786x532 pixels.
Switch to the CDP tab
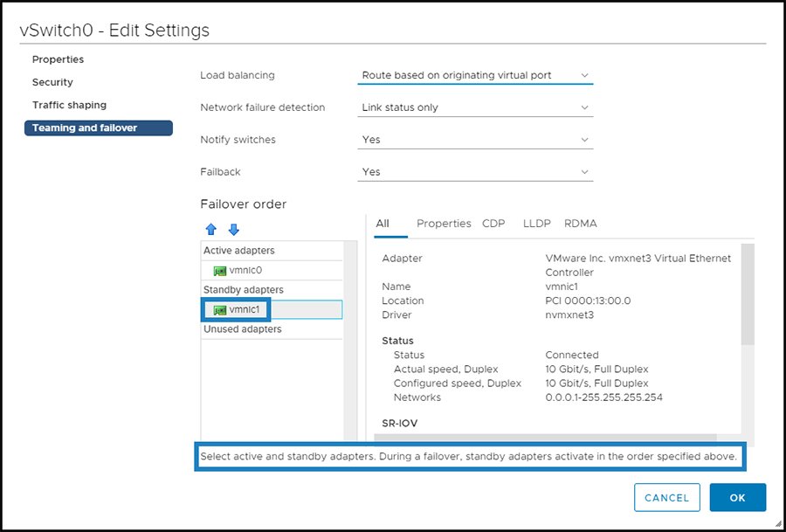(x=493, y=224)
